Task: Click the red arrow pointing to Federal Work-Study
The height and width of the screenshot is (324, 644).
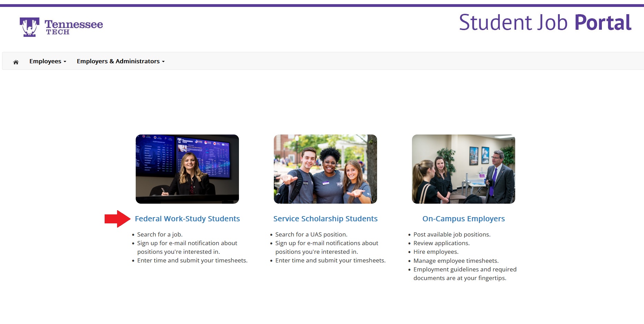Action: [x=117, y=219]
